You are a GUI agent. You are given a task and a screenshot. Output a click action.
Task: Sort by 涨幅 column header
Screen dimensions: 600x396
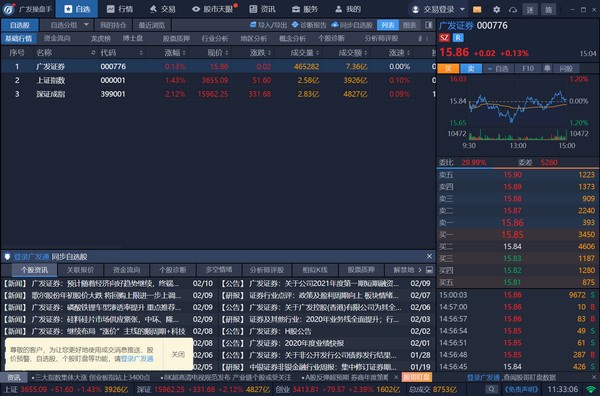click(174, 53)
